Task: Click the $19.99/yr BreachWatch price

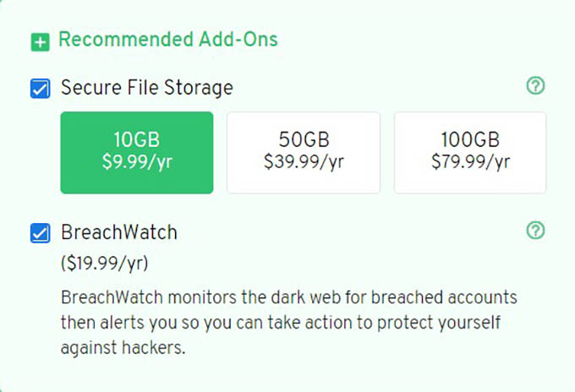Action: pos(105,263)
